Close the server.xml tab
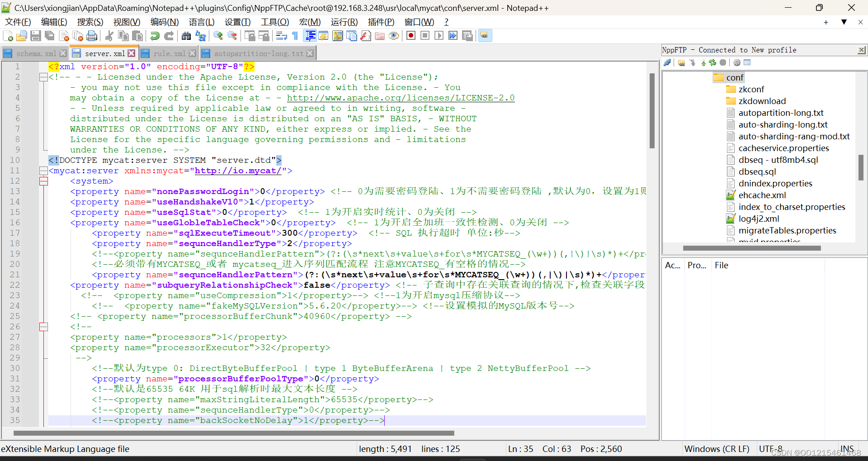Image resolution: width=868 pixels, height=461 pixels. pyautogui.click(x=132, y=53)
